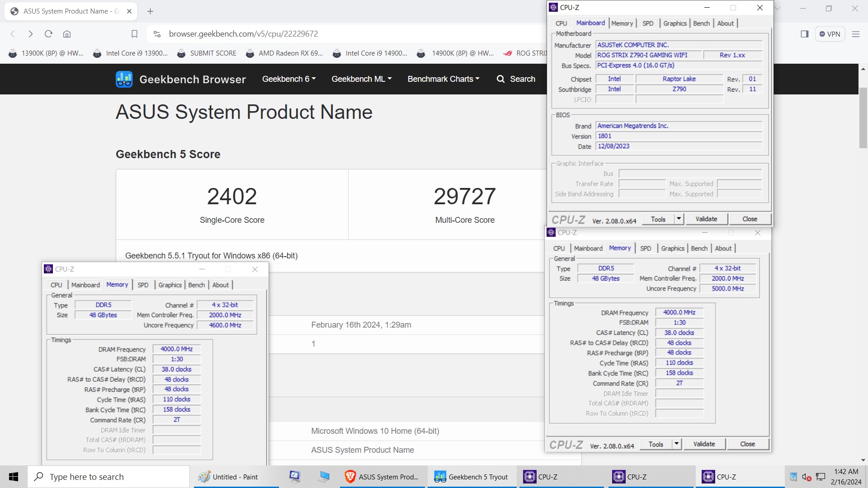Open About tab in top-right CPU-Z window

pyautogui.click(x=726, y=23)
